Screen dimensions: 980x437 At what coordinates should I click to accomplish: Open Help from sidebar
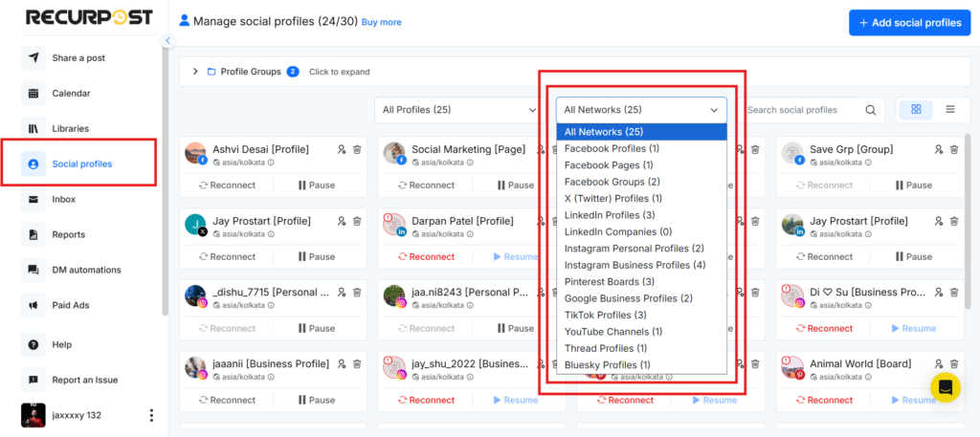pyautogui.click(x=61, y=344)
